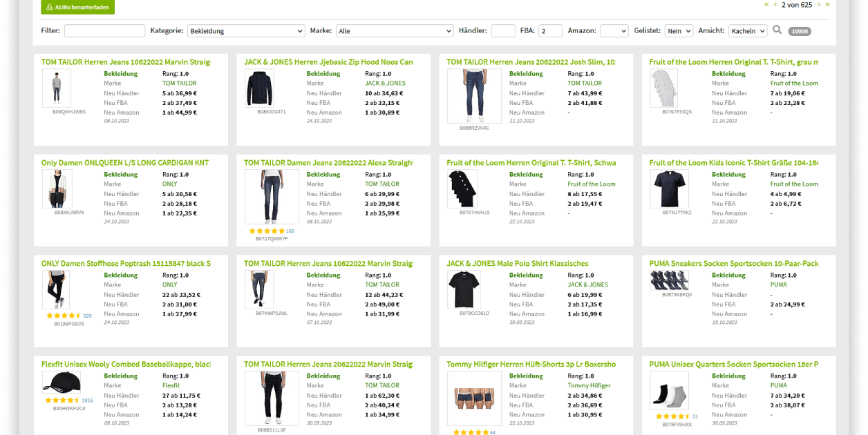
Task: Click the black jeans thumbnail B088S11L3F
Action: click(x=272, y=398)
